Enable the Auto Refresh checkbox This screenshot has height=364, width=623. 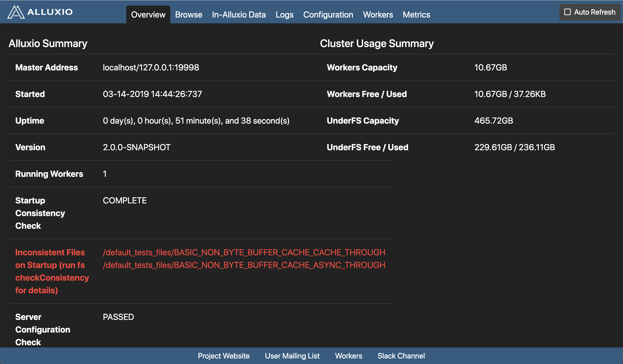[x=567, y=12]
